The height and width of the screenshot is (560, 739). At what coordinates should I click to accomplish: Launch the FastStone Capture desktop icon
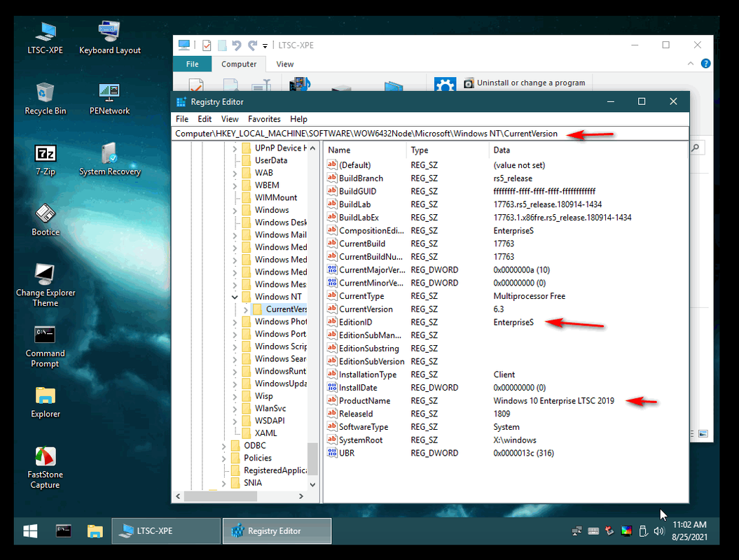tap(46, 468)
